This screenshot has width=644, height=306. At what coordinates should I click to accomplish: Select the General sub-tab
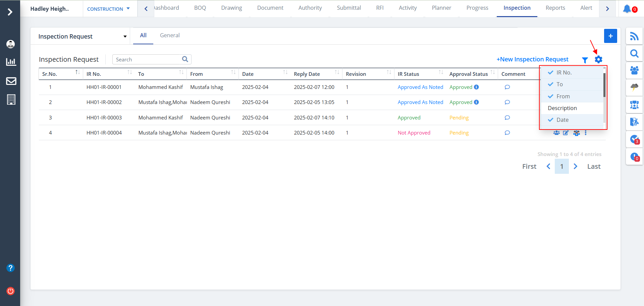[x=170, y=35]
